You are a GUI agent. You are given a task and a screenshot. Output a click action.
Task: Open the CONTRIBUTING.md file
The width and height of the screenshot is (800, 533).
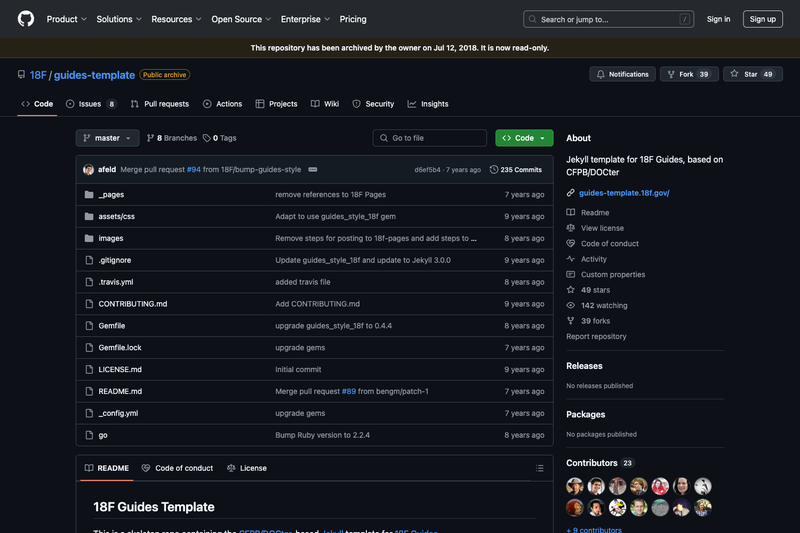(x=133, y=304)
